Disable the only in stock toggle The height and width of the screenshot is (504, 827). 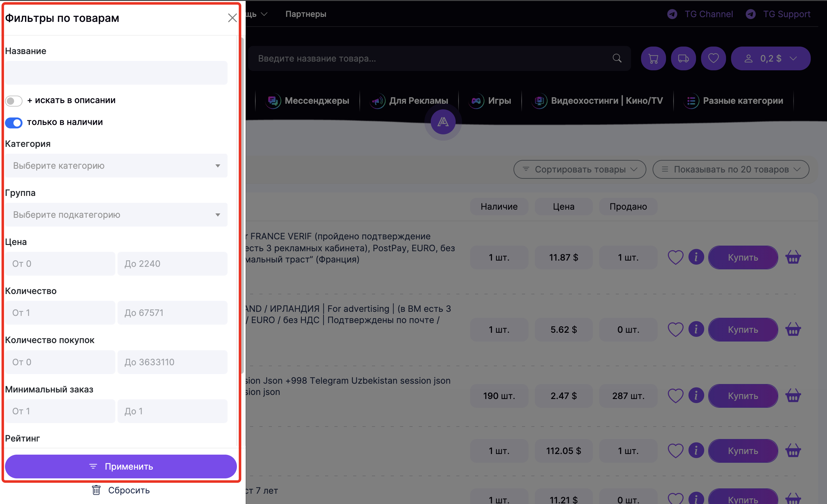14,122
